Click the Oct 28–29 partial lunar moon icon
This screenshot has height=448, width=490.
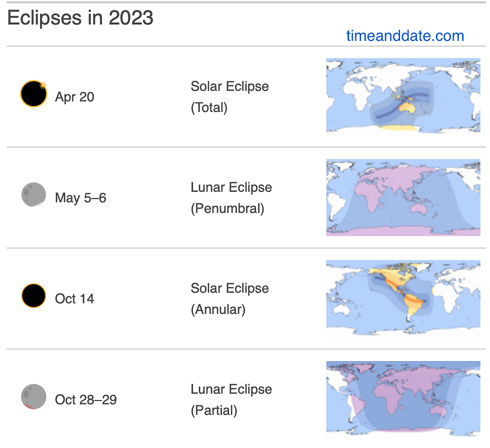[34, 397]
